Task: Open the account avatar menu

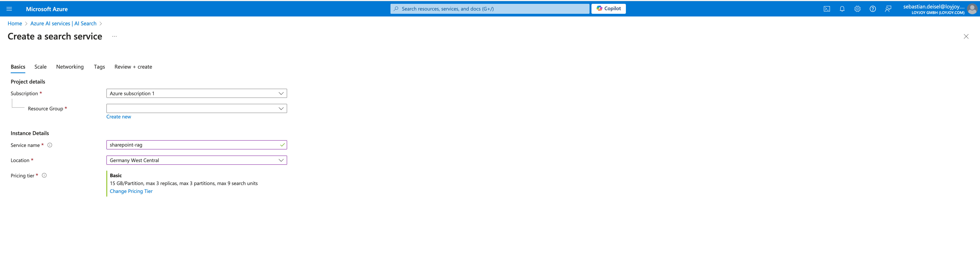Action: click(x=972, y=9)
